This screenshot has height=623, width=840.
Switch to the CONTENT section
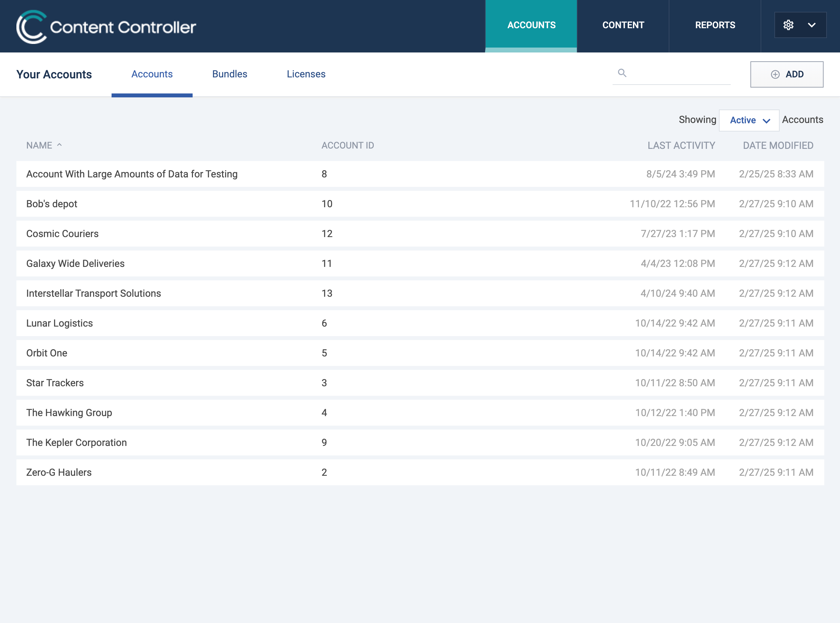pos(623,25)
